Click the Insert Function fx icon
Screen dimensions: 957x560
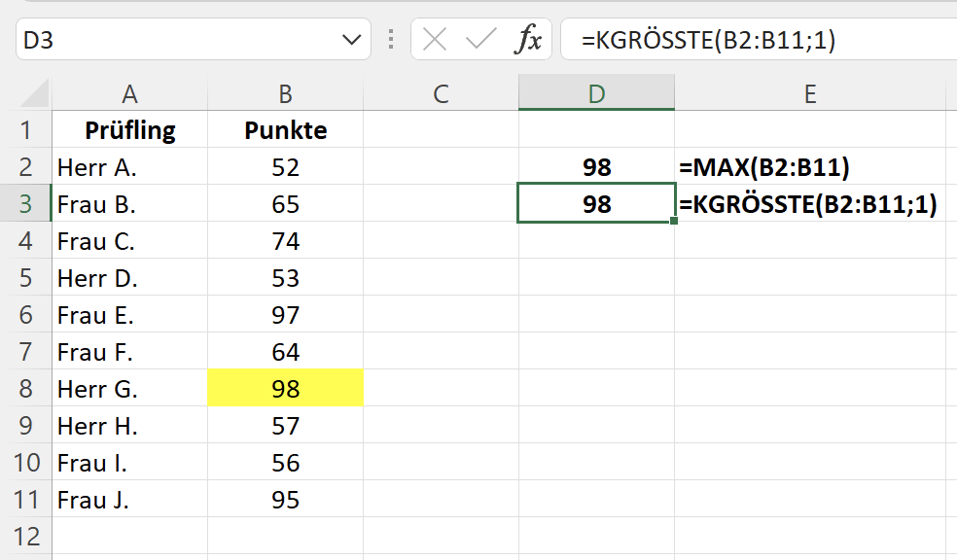[528, 40]
